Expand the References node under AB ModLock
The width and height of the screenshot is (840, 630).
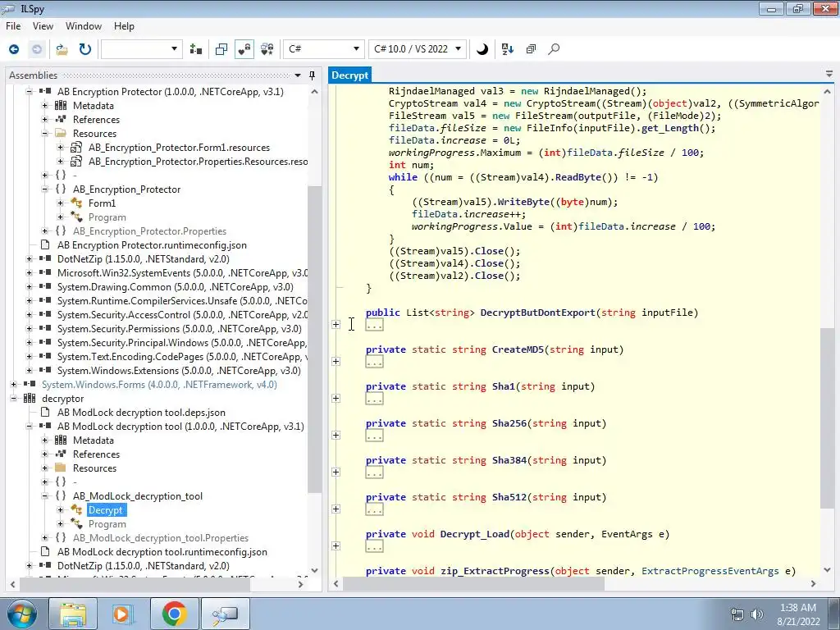coord(45,454)
